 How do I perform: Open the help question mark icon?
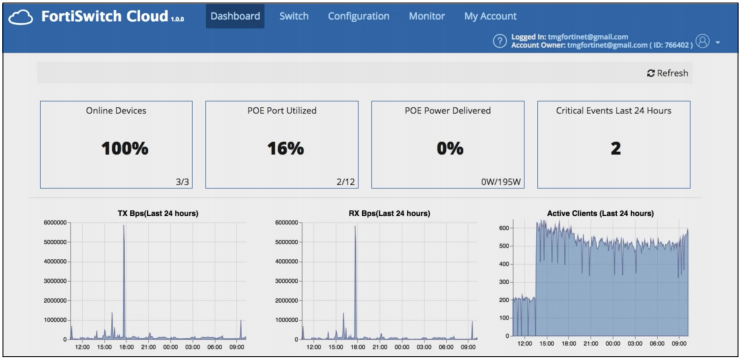pyautogui.click(x=499, y=41)
